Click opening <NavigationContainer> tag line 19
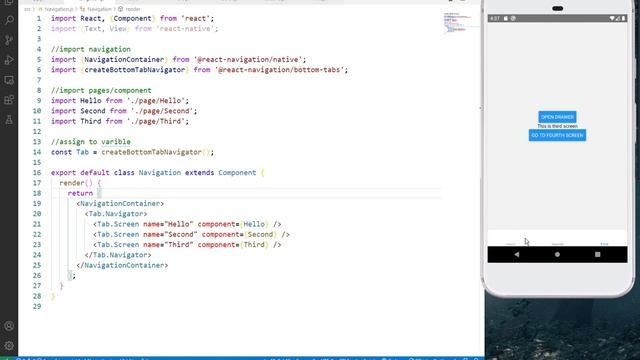This screenshot has width=640, height=360. 120,203
